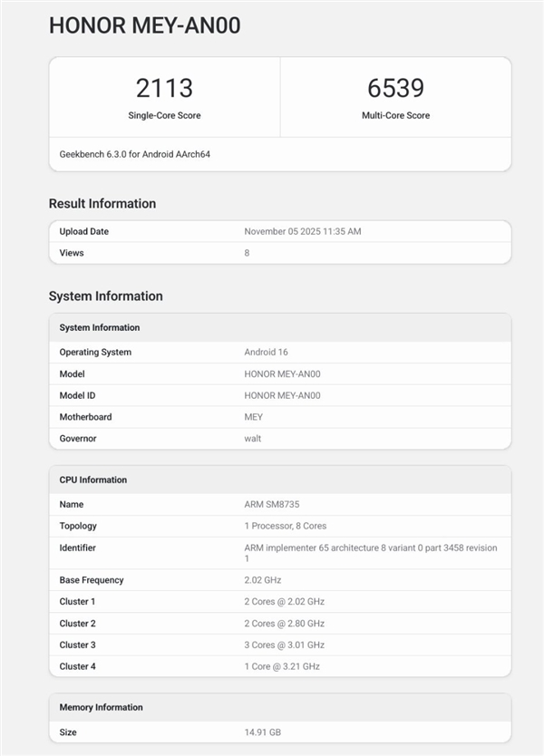Click the Governor value walt
This screenshot has height=756, width=544.
[x=253, y=439]
